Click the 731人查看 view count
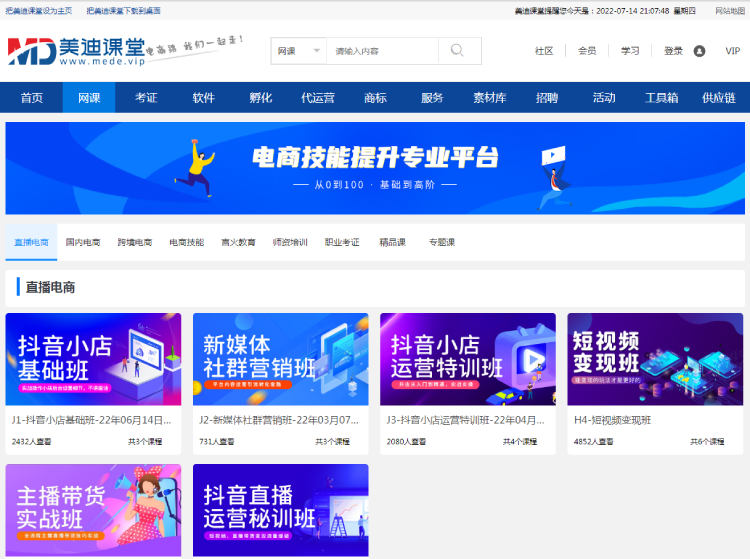Viewport: 750px width, 559px height. 217,441
